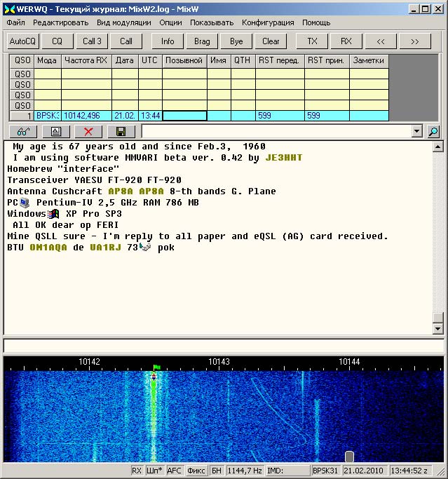This screenshot has width=448, height=479.
Task: Click the Call macro button
Action: point(126,41)
